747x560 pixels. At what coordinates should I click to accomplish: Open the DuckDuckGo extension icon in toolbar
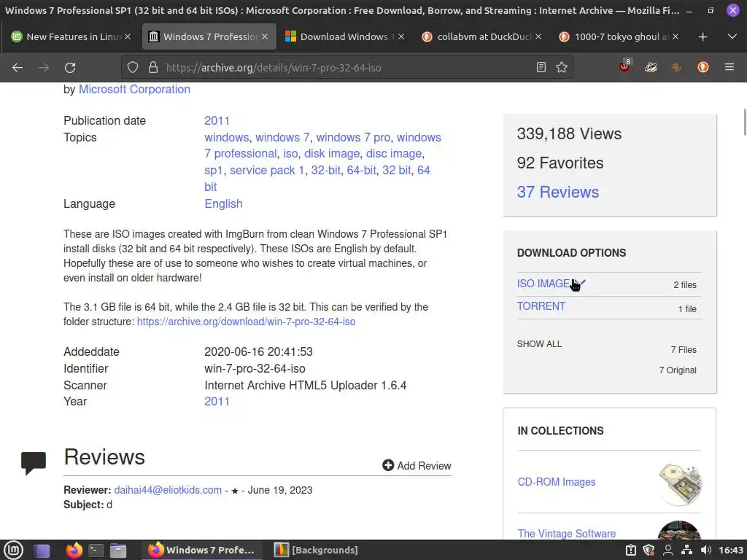pyautogui.click(x=703, y=68)
